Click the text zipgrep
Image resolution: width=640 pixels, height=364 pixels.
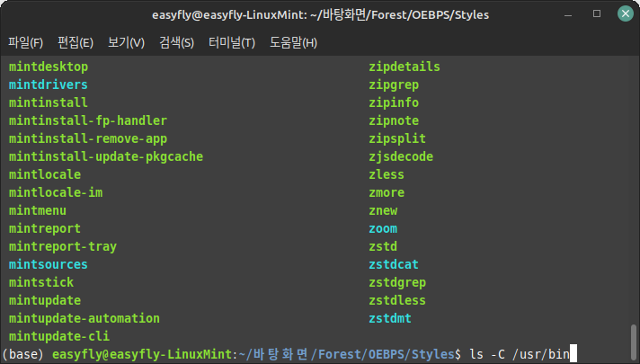click(x=394, y=84)
